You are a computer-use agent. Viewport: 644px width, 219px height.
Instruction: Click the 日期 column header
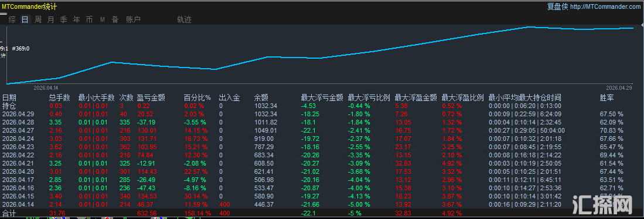click(9, 98)
